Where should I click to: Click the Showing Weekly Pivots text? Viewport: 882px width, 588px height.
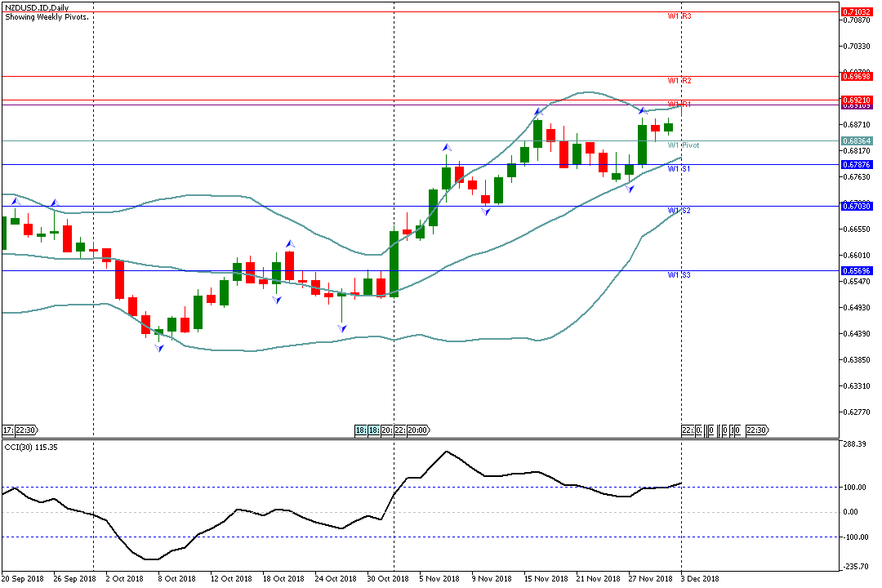pos(47,16)
